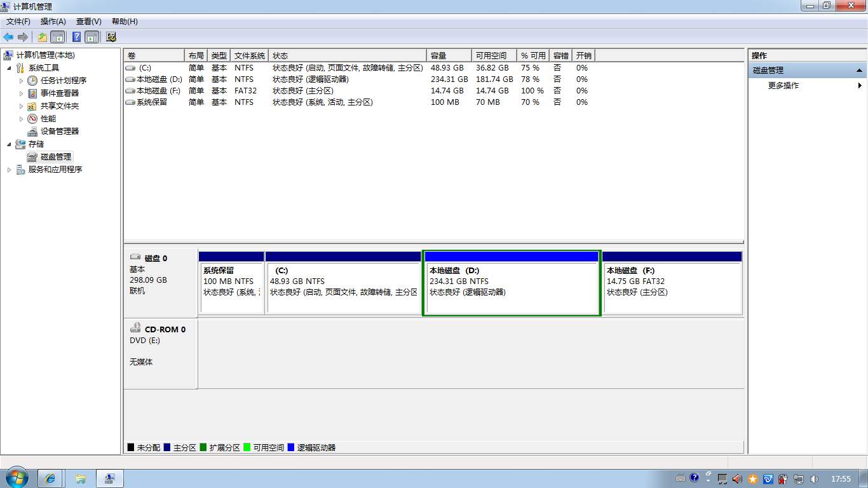Viewport: 868px width, 488px height.
Task: Sort by the 文件系统 column header
Action: (x=249, y=56)
